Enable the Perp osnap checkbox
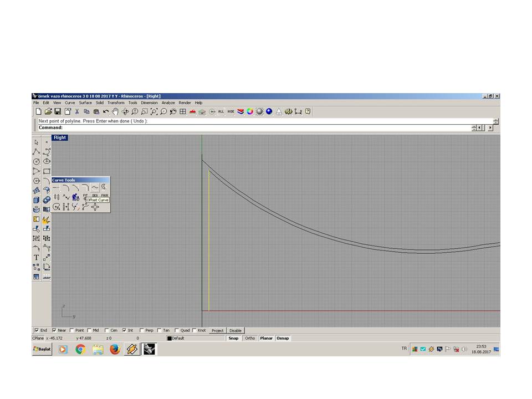Viewport: 532px width, 399px height. (142, 330)
